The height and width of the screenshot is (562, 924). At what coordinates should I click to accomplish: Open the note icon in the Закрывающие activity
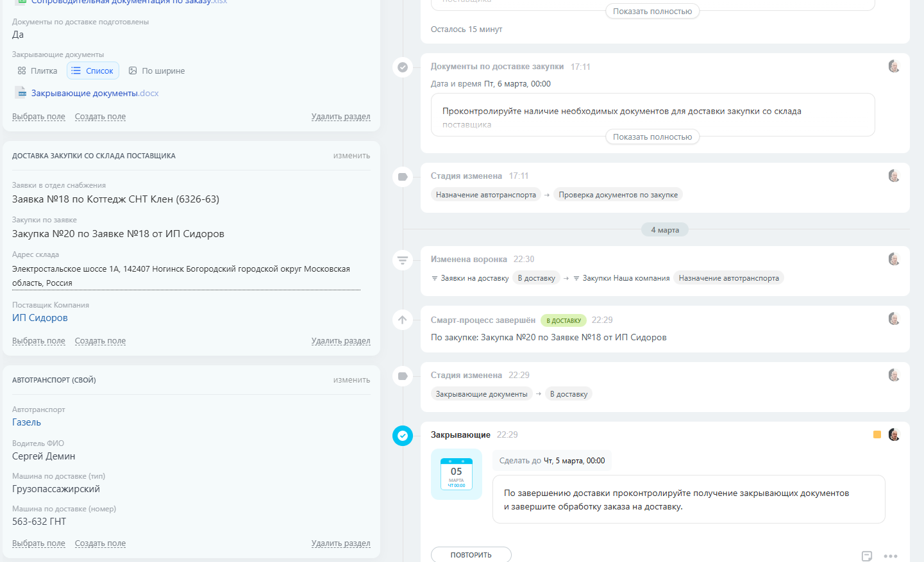(867, 556)
